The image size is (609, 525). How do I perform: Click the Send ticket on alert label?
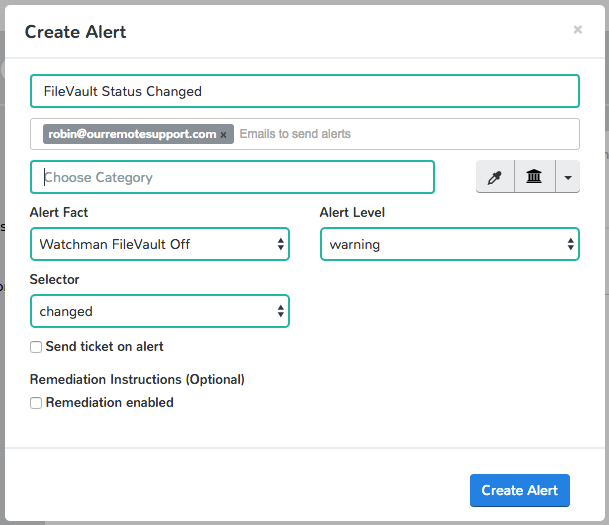(104, 346)
